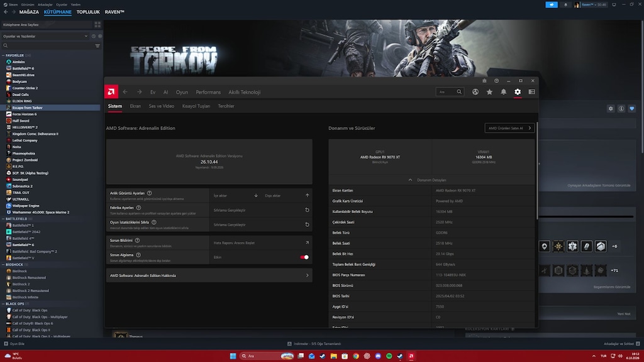Image resolution: width=644 pixels, height=362 pixels.
Task: Collapse the BATTLEFIELD category in Steam
Action: click(3, 219)
